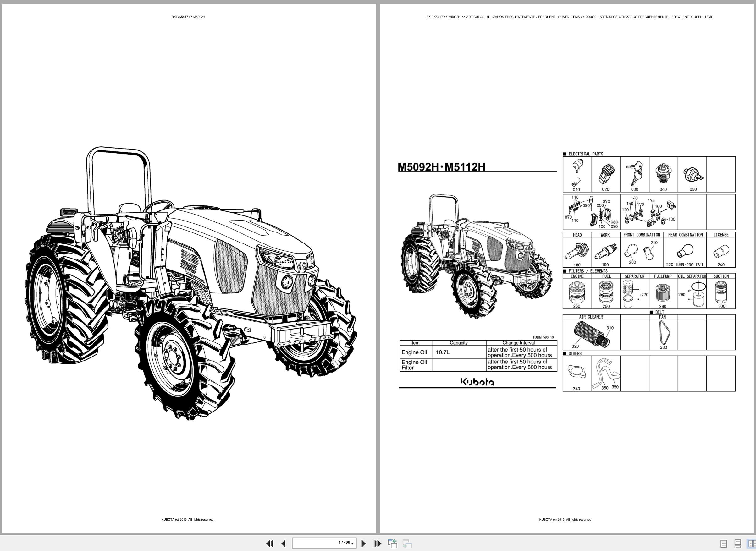
Task: Click the Change Interval column header
Action: [x=518, y=343]
